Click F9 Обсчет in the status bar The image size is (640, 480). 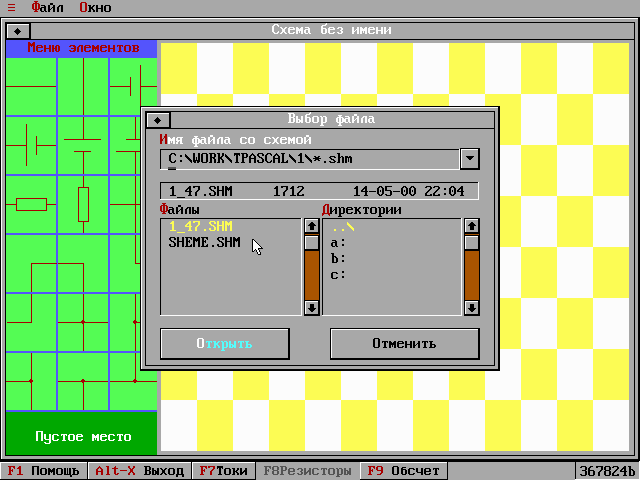(402, 471)
